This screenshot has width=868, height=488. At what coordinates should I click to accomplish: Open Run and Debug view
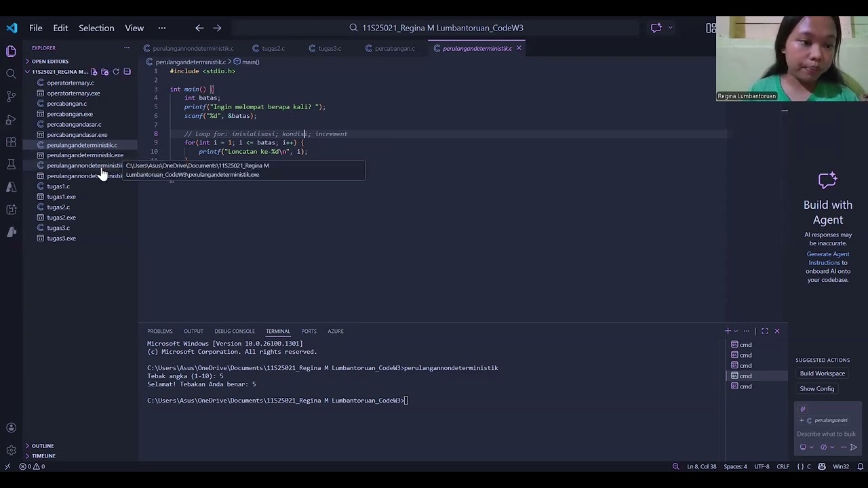click(11, 119)
